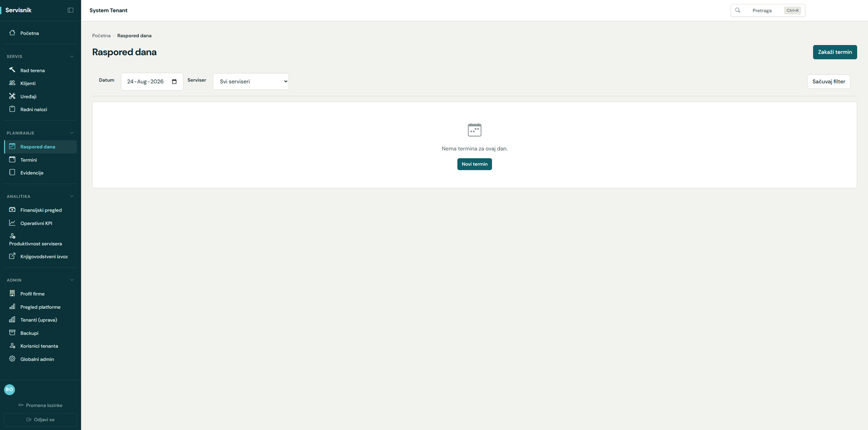Image resolution: width=868 pixels, height=430 pixels.
Task: Click the Novi termin button
Action: pos(475,164)
